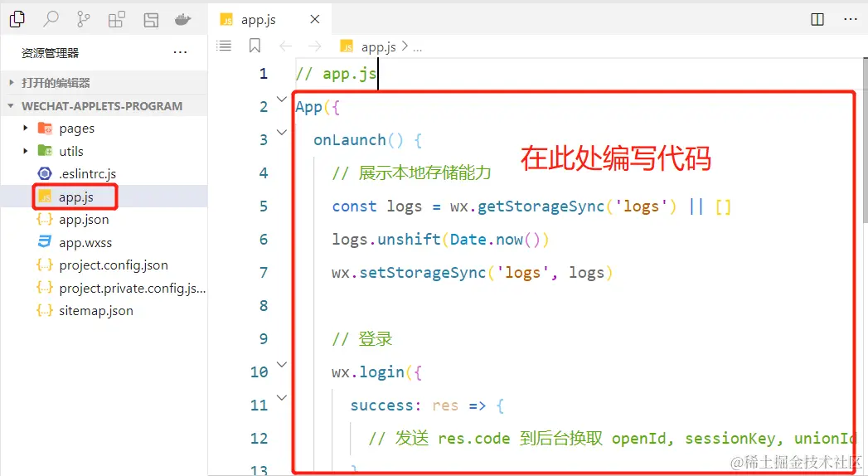The width and height of the screenshot is (868, 476).
Task: Open the Extensions panel icon
Action: [x=117, y=20]
